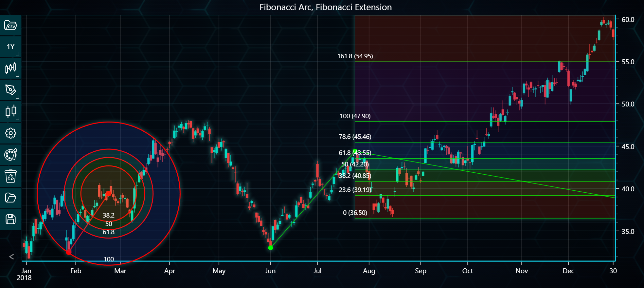The image size is (644, 288).
Task: Click the arc 38.2 label
Action: 109,215
